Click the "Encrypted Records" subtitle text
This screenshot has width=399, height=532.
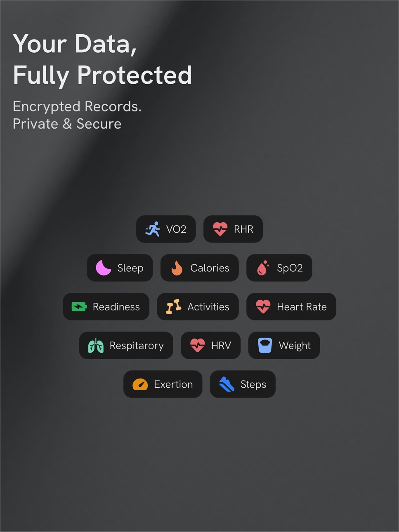coord(77,106)
